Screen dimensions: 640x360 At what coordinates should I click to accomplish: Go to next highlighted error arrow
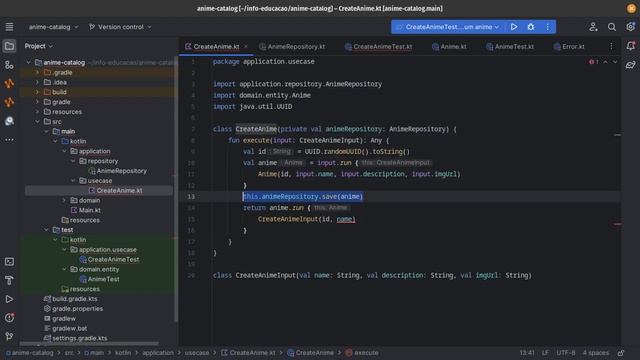click(x=615, y=62)
